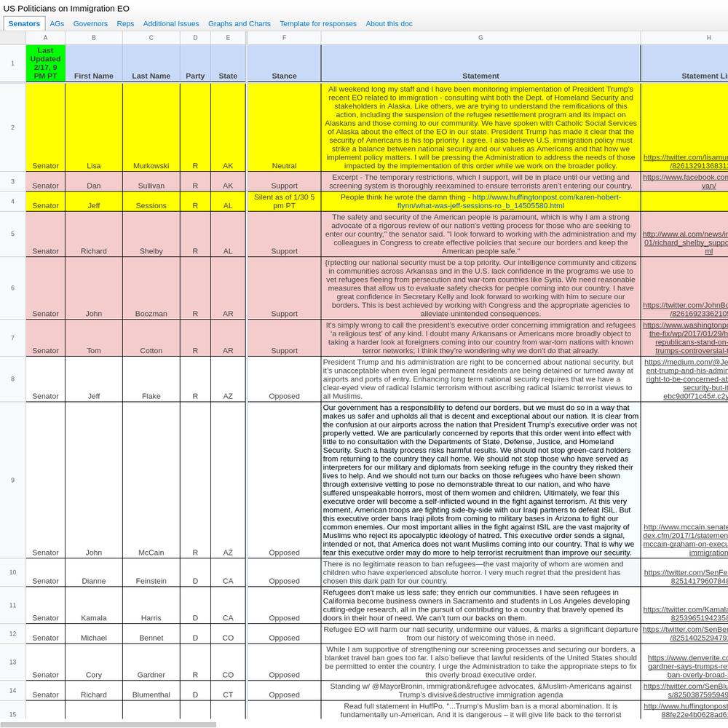Select column A header
This screenshot has width=728, height=728.
tap(45, 38)
